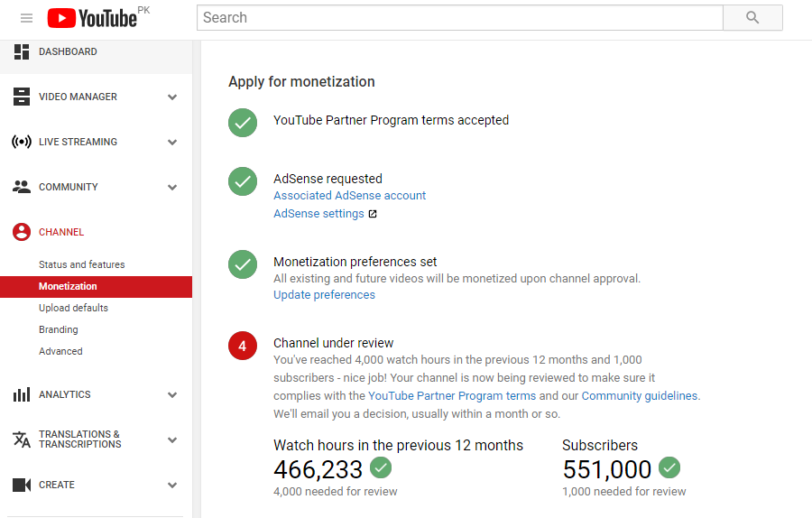This screenshot has height=518, width=812.
Task: Click the Community label
Action: click(x=69, y=187)
